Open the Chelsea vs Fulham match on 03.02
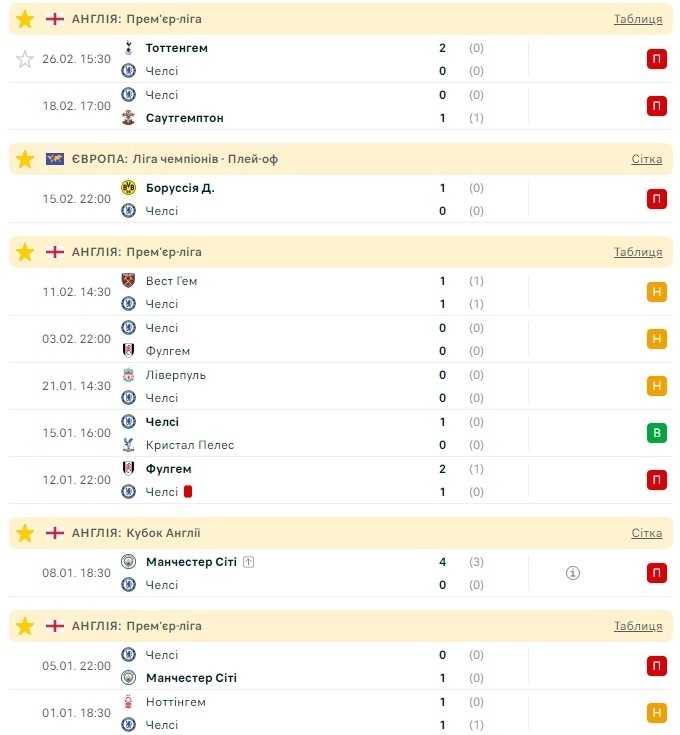The image size is (680, 735). coord(300,339)
